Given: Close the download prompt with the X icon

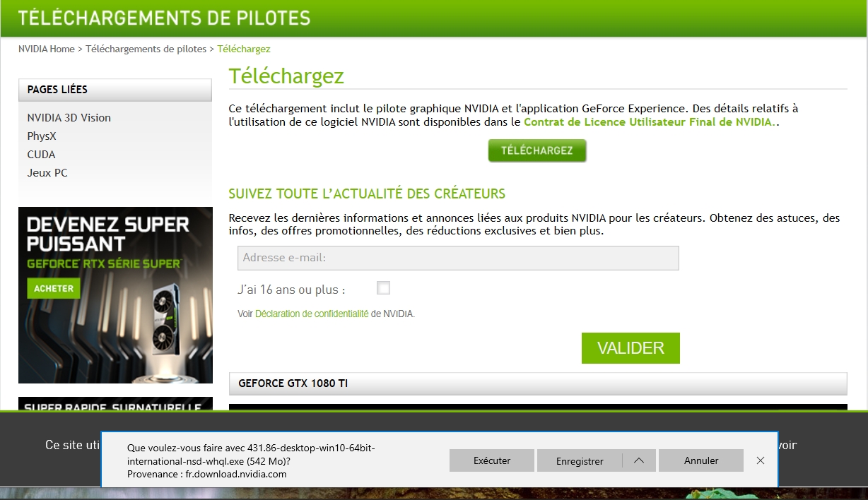Looking at the screenshot, I should coord(761,460).
